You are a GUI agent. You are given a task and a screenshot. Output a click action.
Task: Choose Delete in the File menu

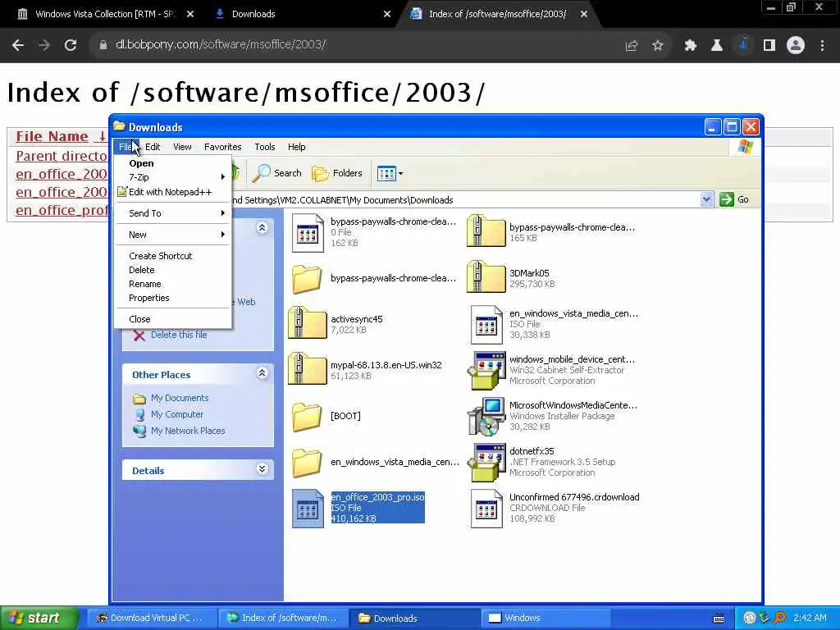click(x=172, y=270)
